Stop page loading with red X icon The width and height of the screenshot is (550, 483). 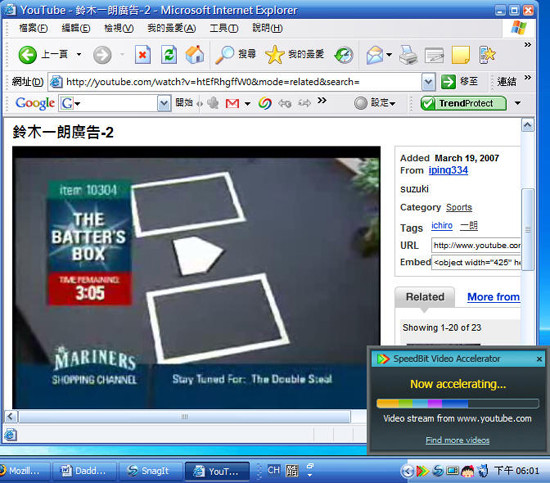pos(143,55)
